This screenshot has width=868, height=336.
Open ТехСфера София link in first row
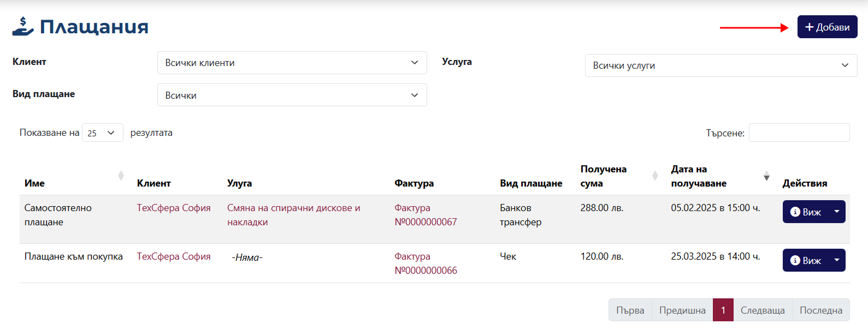(174, 208)
